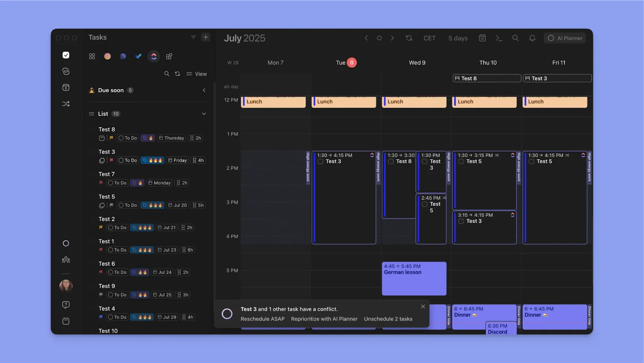Change the yellow flag of Test 2
The height and width of the screenshot is (363, 644).
click(101, 228)
